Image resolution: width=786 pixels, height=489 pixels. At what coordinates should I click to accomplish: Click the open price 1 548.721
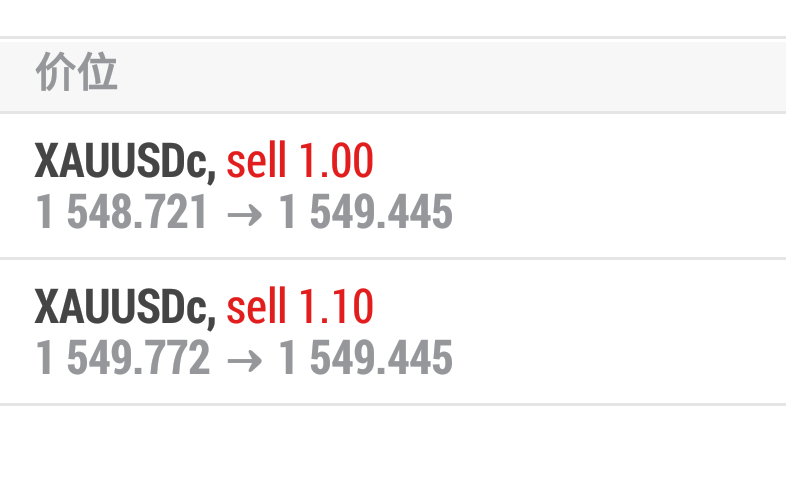(x=122, y=212)
